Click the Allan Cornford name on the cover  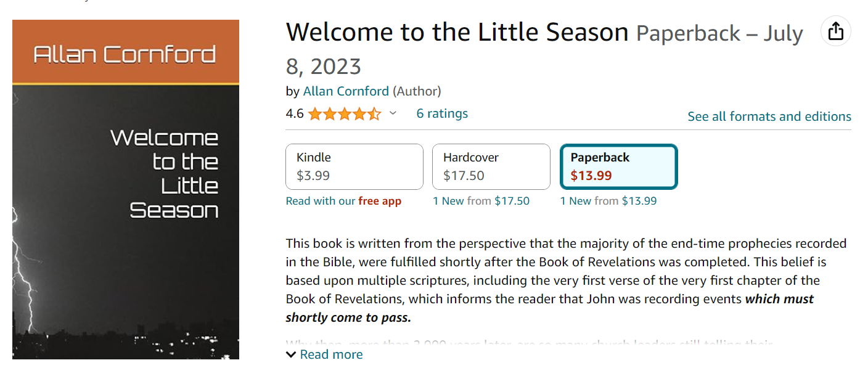125,54
